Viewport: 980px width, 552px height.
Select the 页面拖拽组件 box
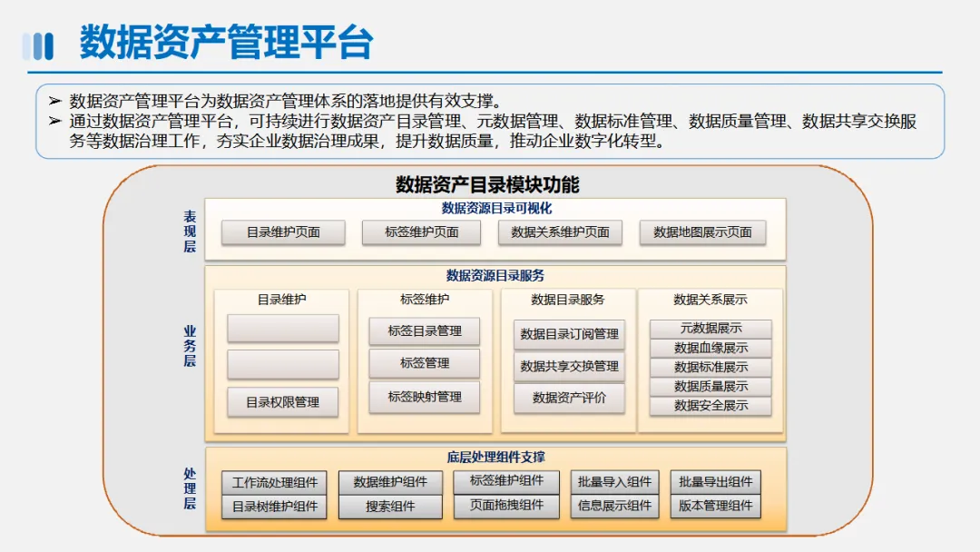tap(506, 505)
